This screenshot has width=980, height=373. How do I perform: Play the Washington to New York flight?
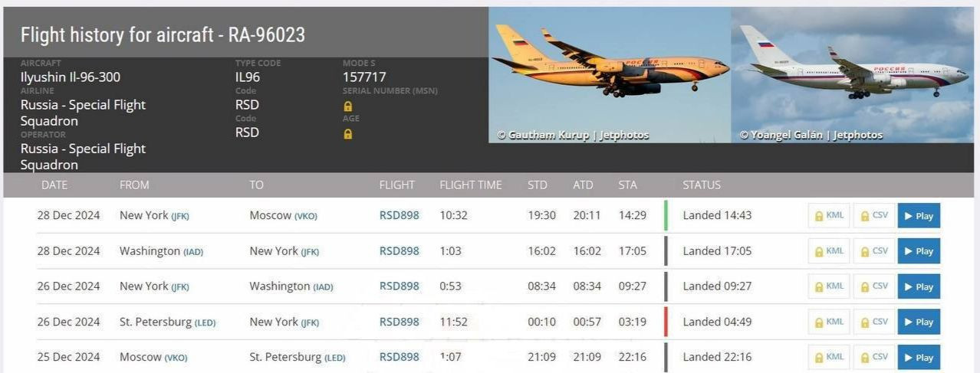click(919, 251)
